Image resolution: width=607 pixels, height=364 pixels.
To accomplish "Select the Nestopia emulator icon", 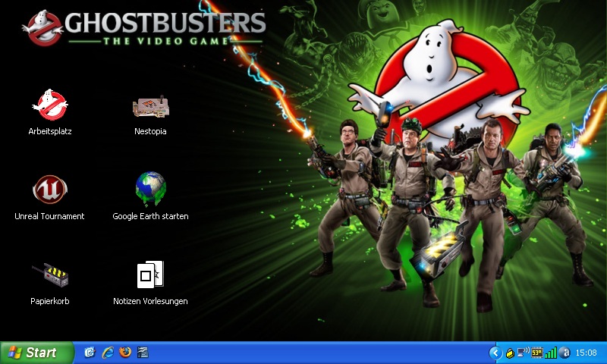I will click(x=150, y=106).
